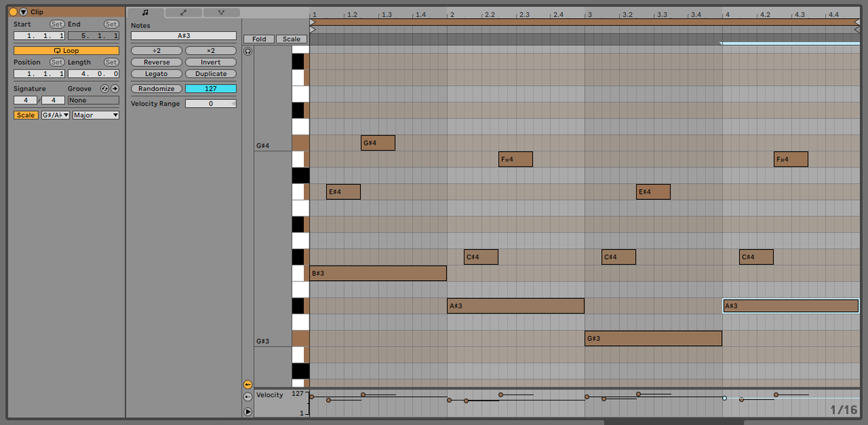
Task: Click the Signature denominator field
Action: pos(53,100)
